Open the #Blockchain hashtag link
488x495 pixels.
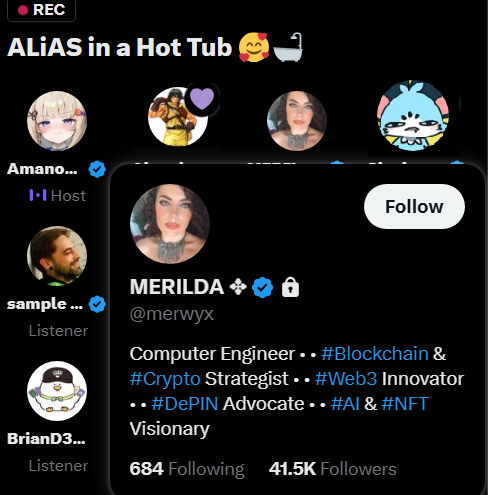pyautogui.click(x=375, y=353)
